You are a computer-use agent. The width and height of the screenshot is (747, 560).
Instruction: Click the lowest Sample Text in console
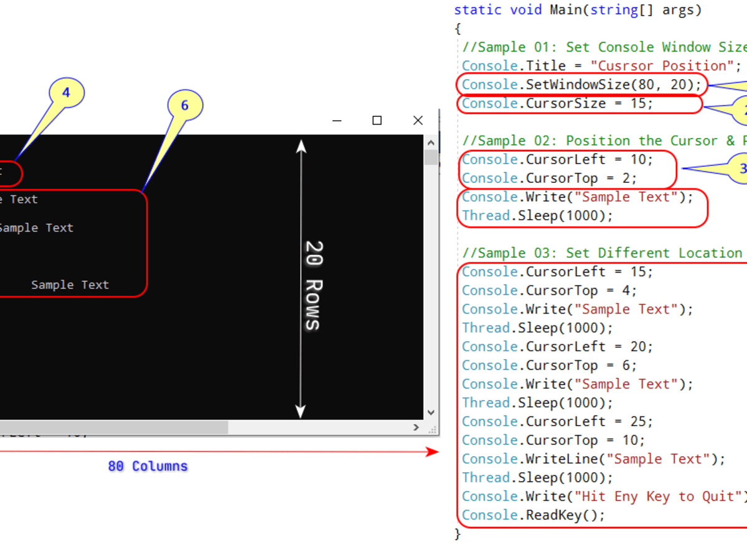click(70, 285)
